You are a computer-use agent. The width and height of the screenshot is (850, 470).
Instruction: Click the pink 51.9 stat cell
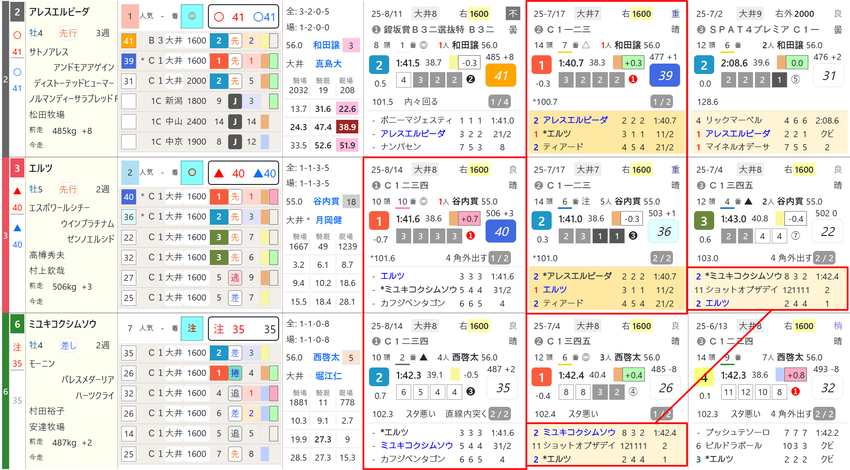coord(347,145)
